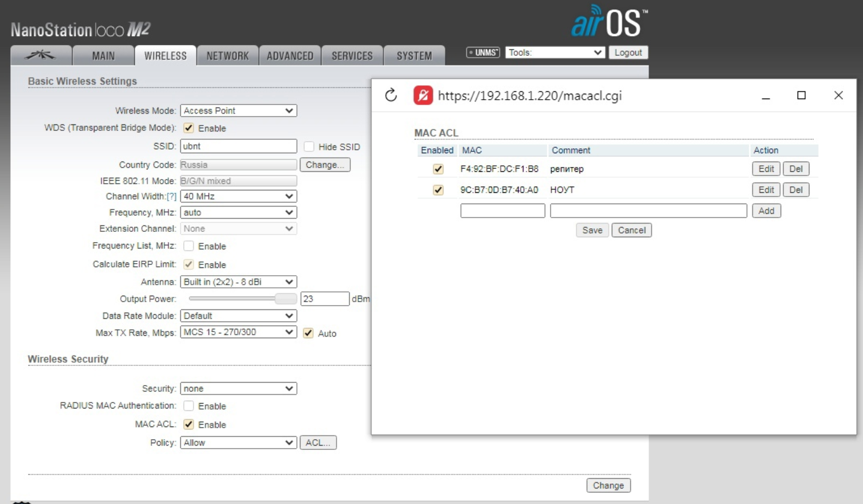863x504 pixels.
Task: Click the insecure connection shield icon
Action: [x=423, y=96]
